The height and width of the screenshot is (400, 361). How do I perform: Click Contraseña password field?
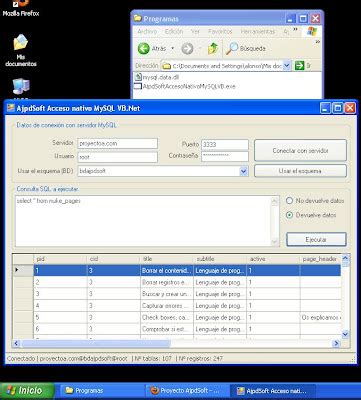(x=225, y=156)
